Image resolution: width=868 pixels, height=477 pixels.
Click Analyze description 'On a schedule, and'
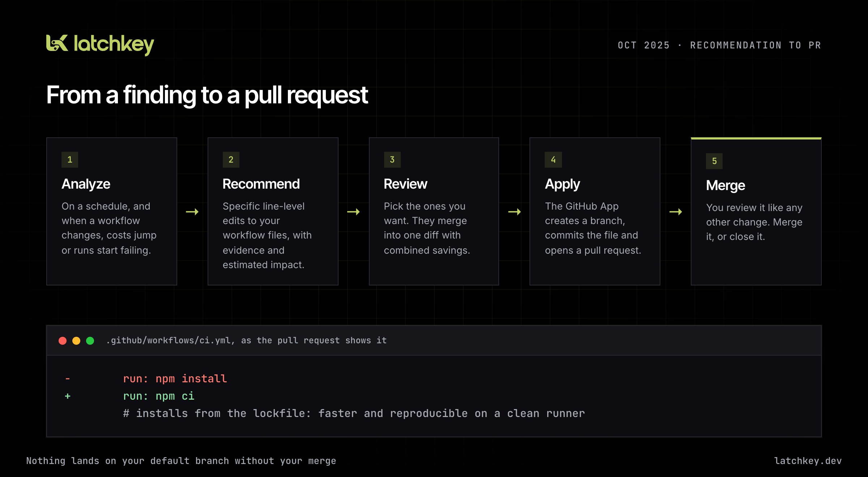109,228
